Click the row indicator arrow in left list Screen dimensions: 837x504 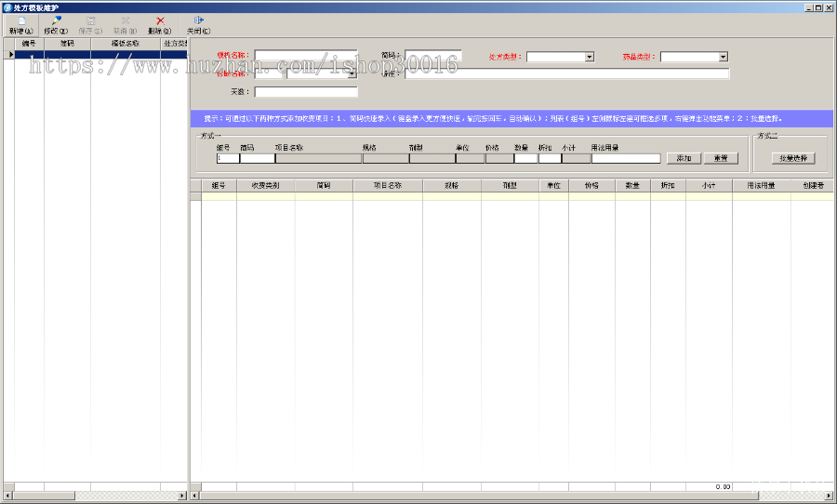pos(9,55)
